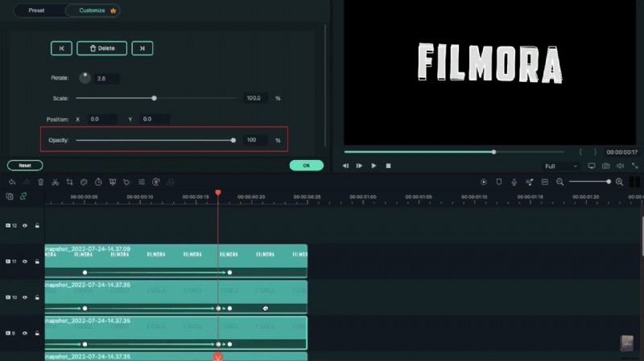Take a snapshot with the camera icon
Screen dimensions: 644x361
pyautogui.click(x=605, y=166)
